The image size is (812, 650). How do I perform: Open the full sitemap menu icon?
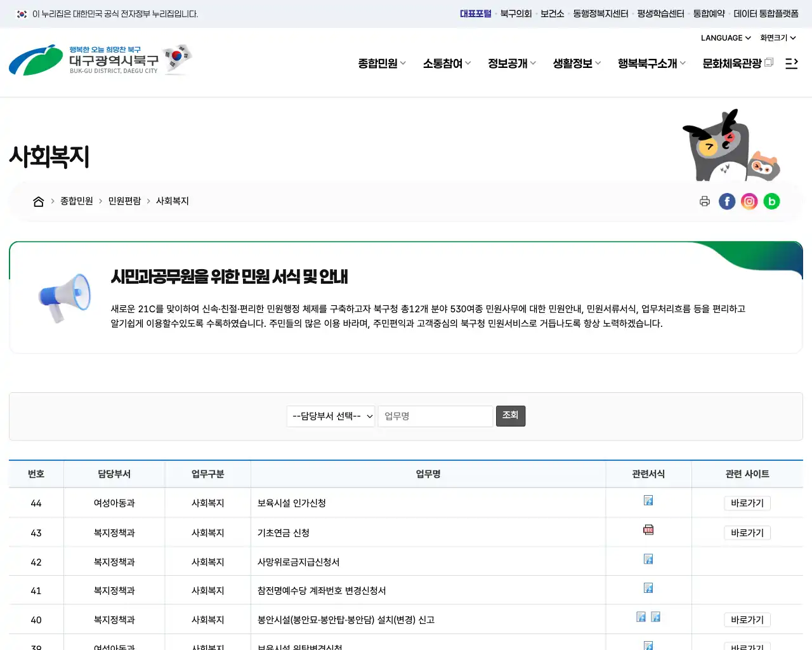[791, 63]
